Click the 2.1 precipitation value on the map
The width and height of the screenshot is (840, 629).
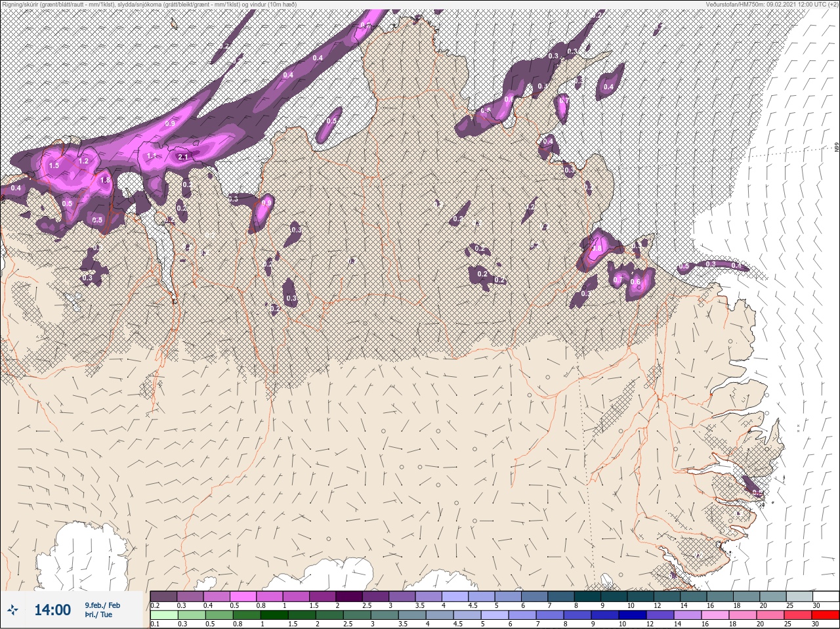point(183,157)
